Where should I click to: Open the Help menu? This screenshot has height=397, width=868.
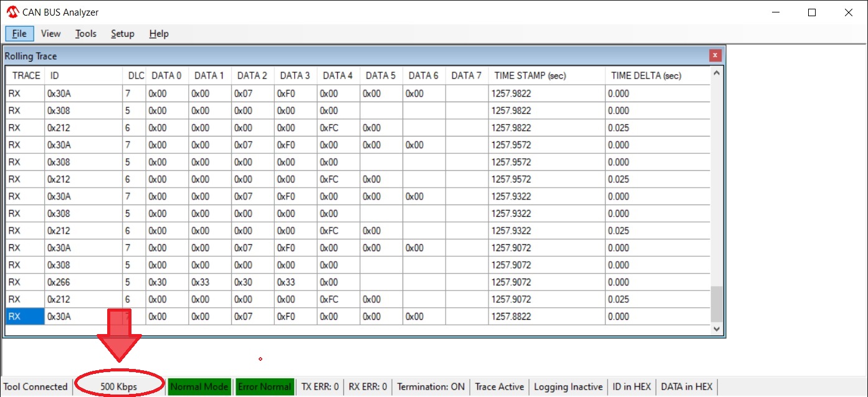pyautogui.click(x=159, y=34)
